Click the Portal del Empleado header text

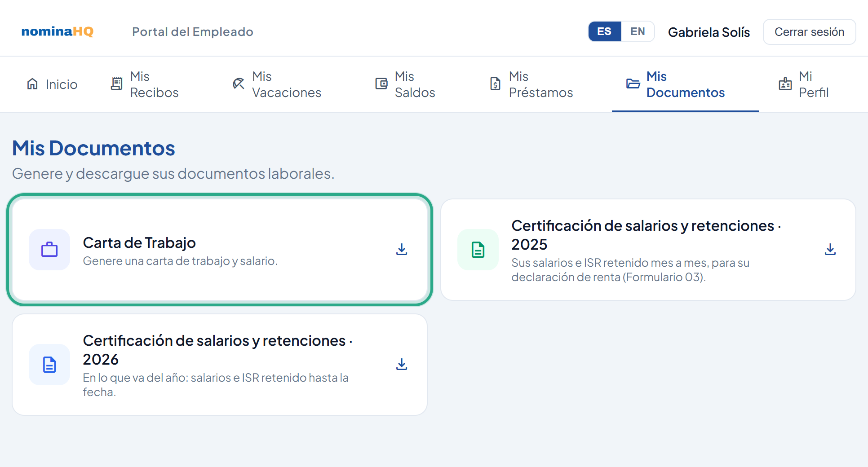pyautogui.click(x=193, y=32)
